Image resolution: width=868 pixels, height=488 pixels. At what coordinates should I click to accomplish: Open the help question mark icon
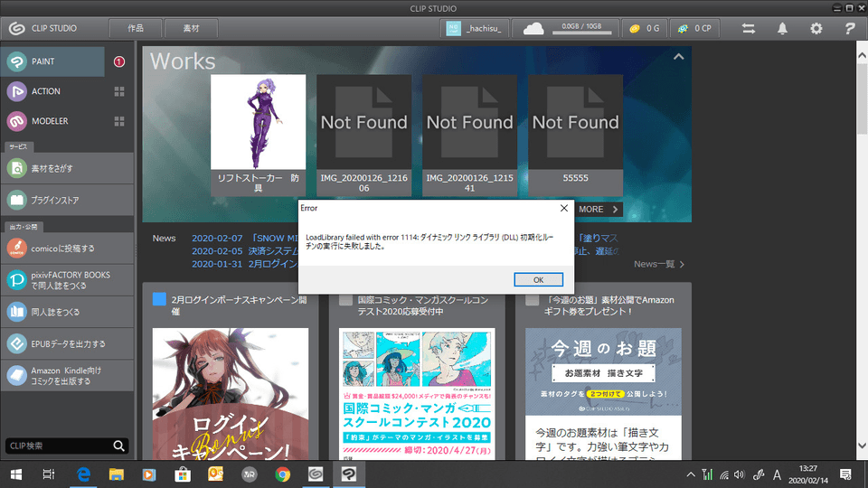coord(850,28)
